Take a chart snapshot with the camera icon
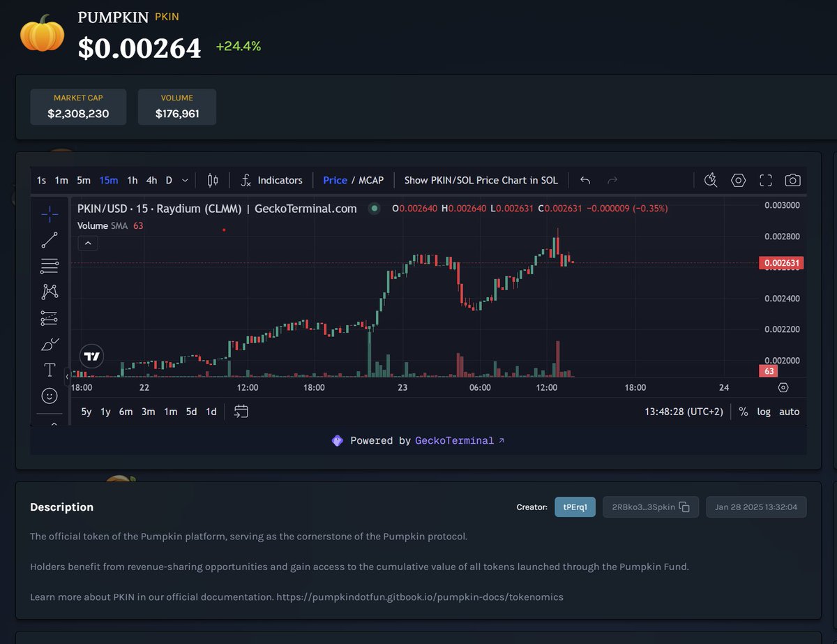Viewport: 837px width, 644px height. [x=793, y=180]
